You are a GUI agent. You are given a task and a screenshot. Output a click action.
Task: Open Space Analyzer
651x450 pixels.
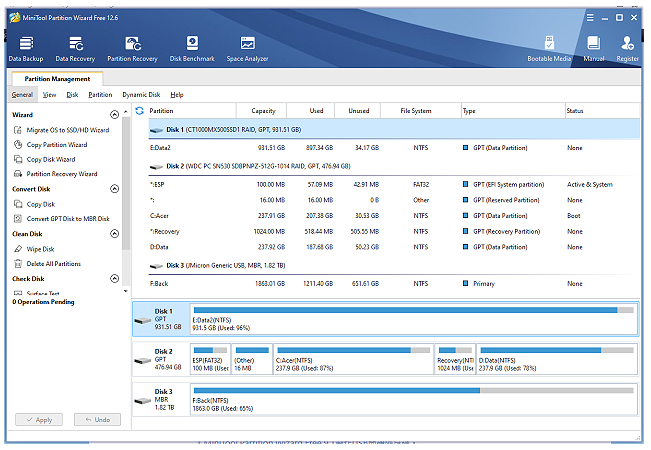(247, 49)
